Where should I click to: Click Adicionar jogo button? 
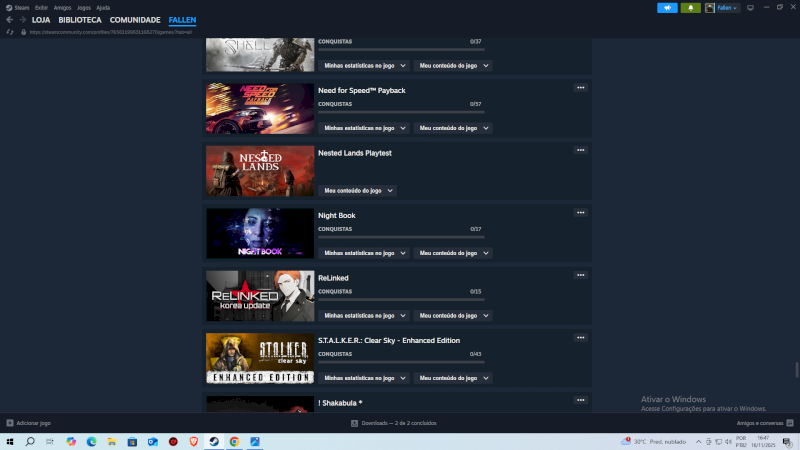(29, 423)
